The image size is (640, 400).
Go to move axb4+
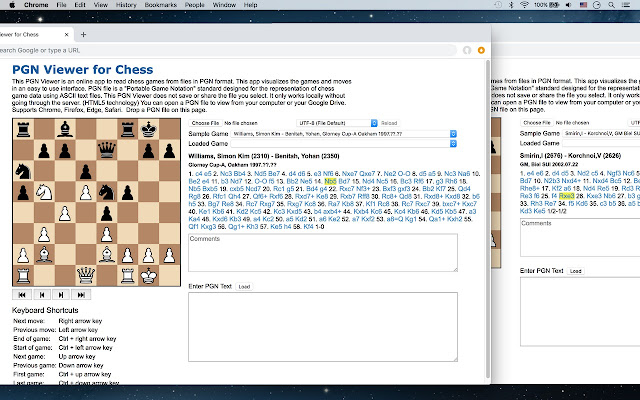pyautogui.click(x=333, y=211)
